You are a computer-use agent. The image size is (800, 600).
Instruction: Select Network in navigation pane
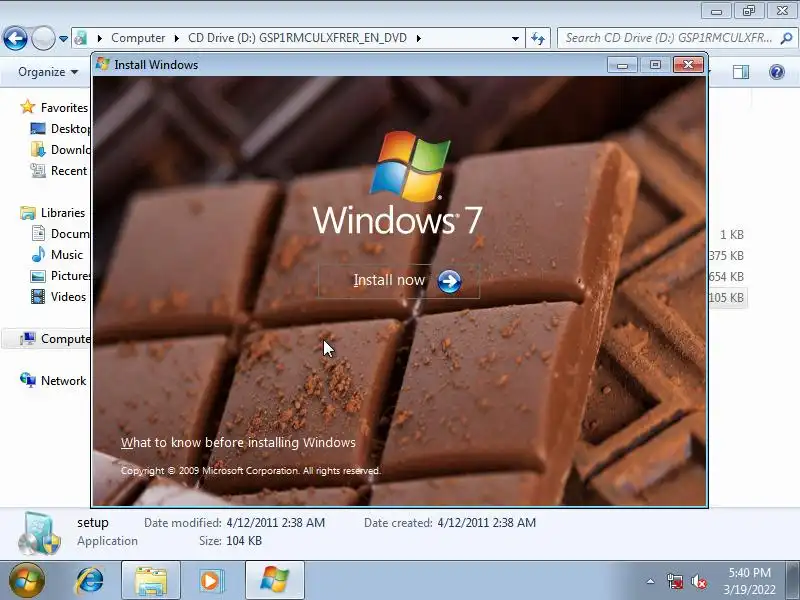tap(63, 381)
